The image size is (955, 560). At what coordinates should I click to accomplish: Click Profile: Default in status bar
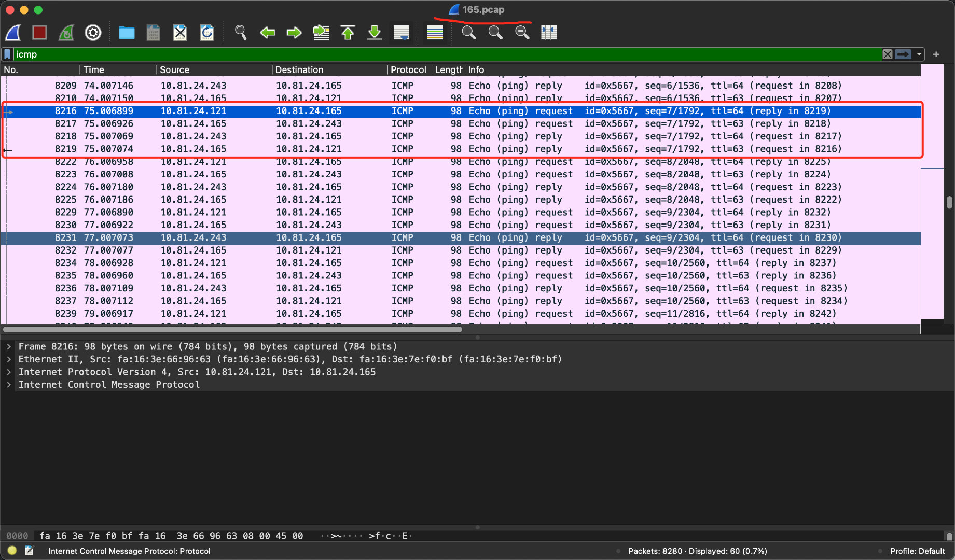(x=917, y=551)
